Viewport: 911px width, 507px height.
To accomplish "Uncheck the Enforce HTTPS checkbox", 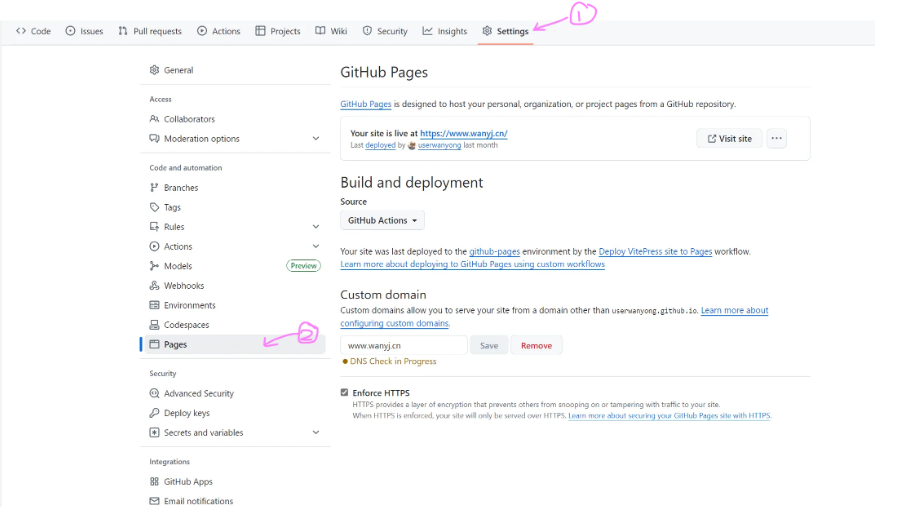I will coord(345,393).
